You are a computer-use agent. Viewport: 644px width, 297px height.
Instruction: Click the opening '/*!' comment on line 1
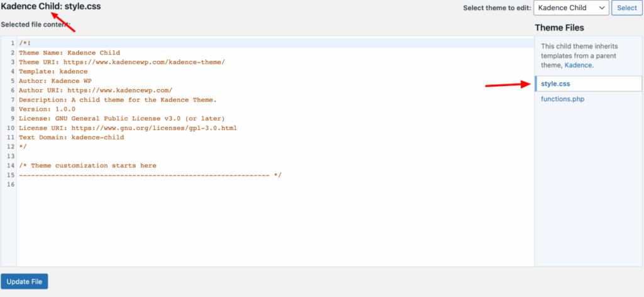pos(25,43)
